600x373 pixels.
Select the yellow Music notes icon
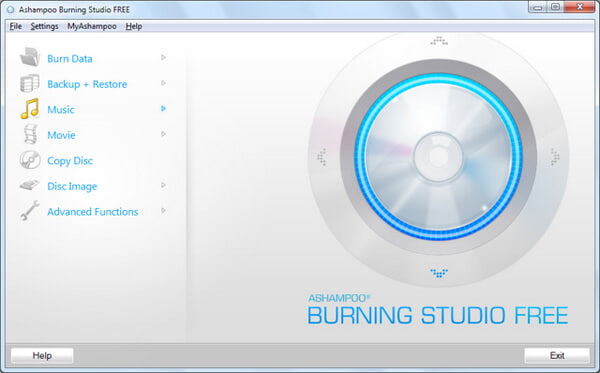(30, 109)
